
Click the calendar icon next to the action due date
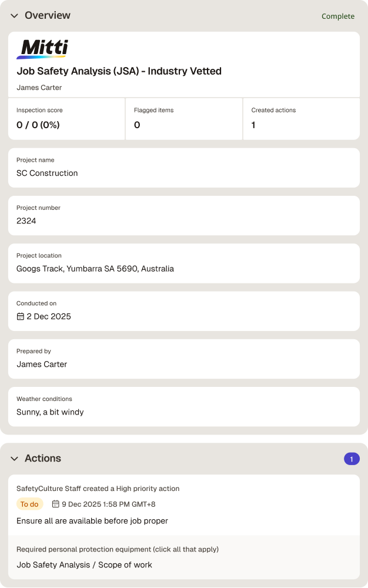pos(55,504)
